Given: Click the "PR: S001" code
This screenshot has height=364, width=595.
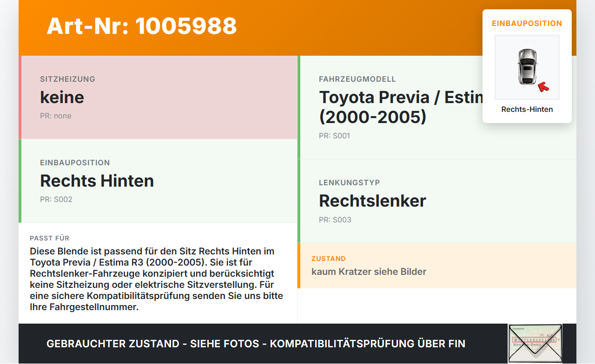Looking at the screenshot, I should click(x=335, y=136).
